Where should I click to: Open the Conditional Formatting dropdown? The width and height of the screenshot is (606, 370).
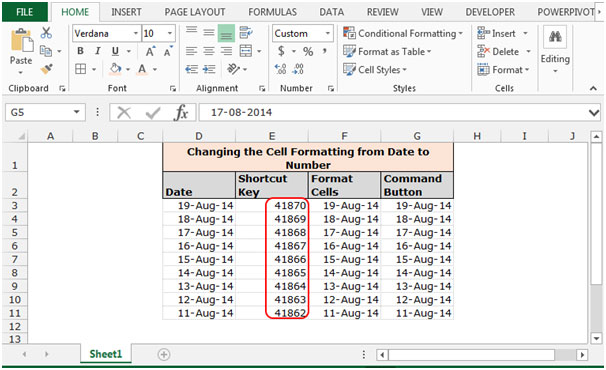pos(403,33)
